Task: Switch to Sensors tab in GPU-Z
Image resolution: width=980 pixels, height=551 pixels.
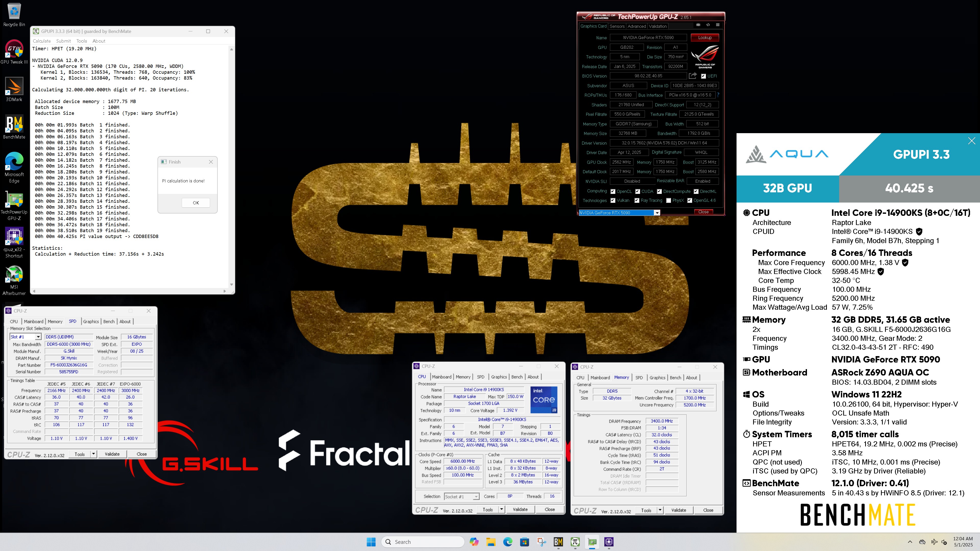Action: point(617,26)
